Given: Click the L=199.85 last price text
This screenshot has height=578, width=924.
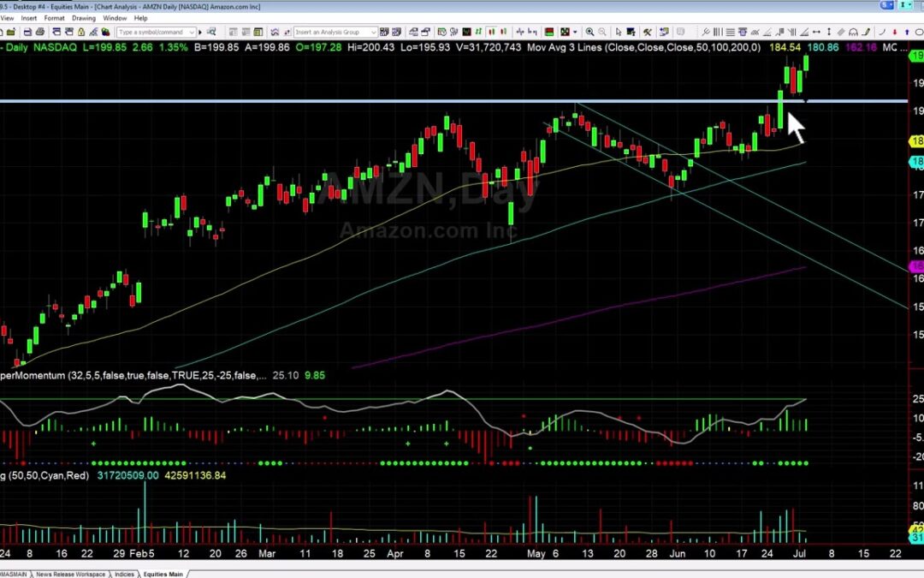Looking at the screenshot, I should (104, 47).
